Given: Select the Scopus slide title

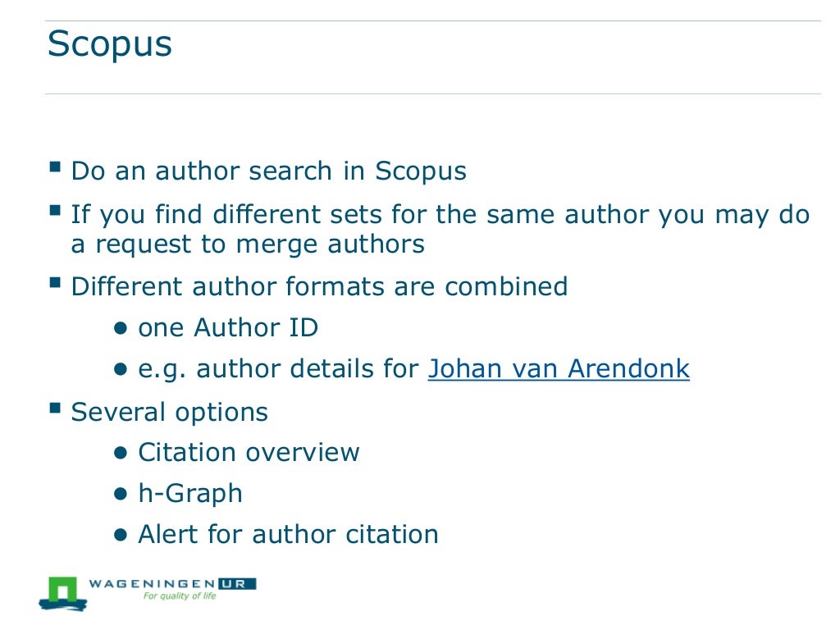Looking at the screenshot, I should click(110, 43).
